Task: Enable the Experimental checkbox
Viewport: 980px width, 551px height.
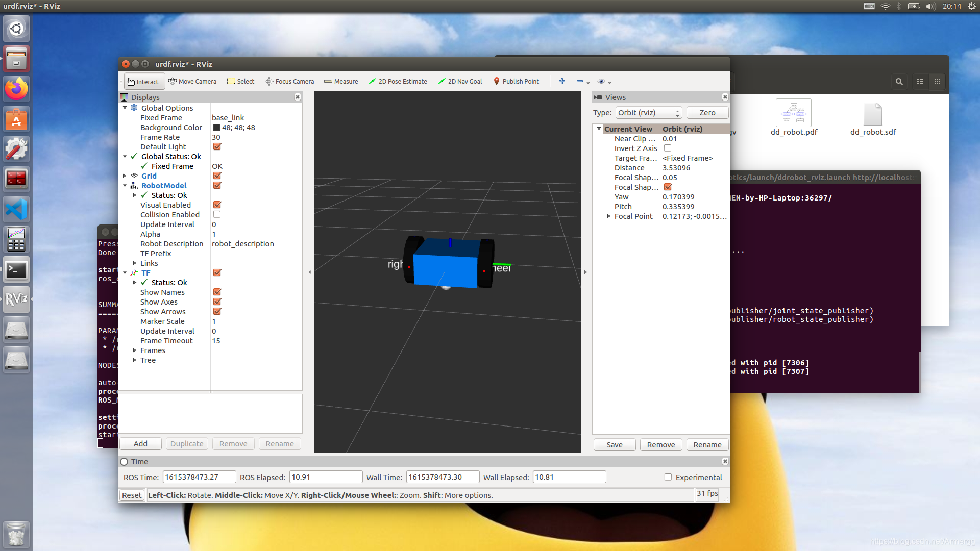Action: point(668,478)
